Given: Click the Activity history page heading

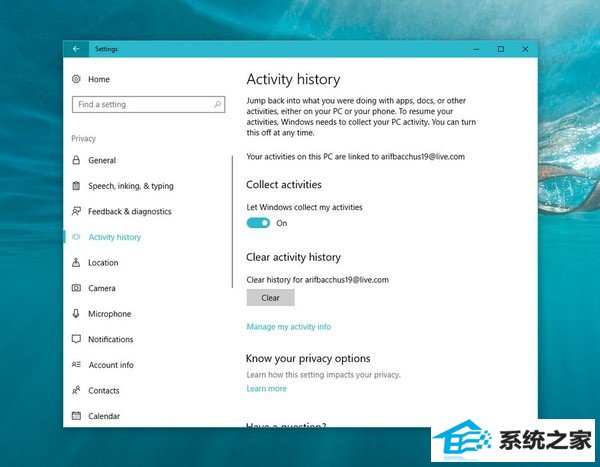Looking at the screenshot, I should (293, 79).
